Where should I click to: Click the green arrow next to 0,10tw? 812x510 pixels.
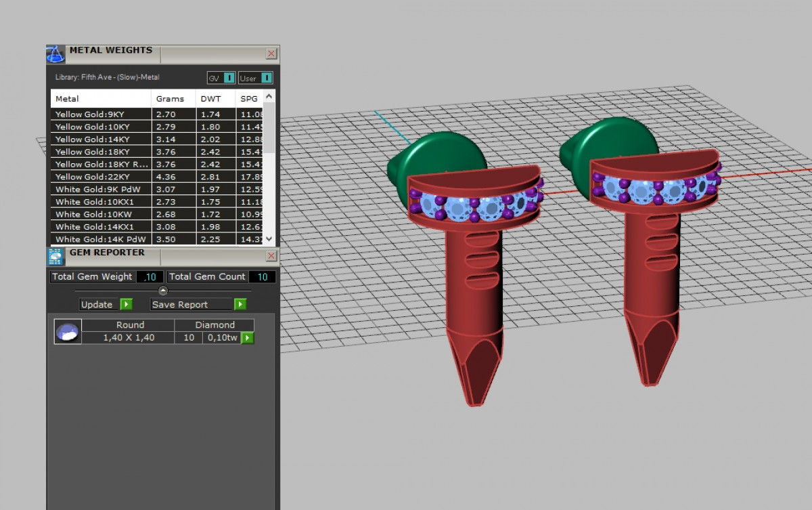click(248, 337)
